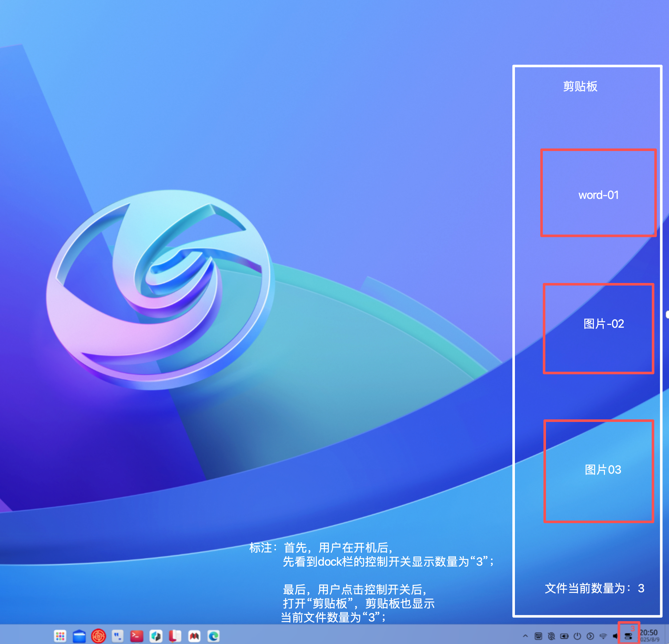Open battery power status in tray
This screenshot has width=669, height=644.
point(564,636)
